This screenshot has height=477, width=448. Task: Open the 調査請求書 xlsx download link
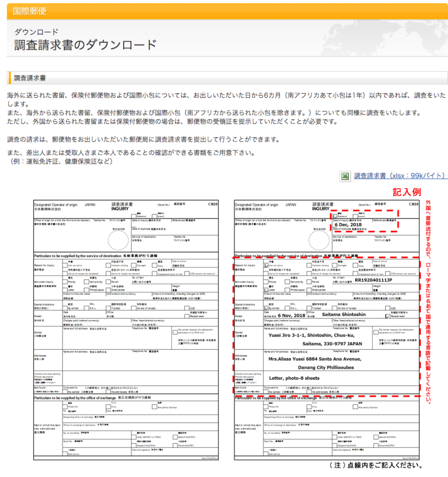point(400,176)
